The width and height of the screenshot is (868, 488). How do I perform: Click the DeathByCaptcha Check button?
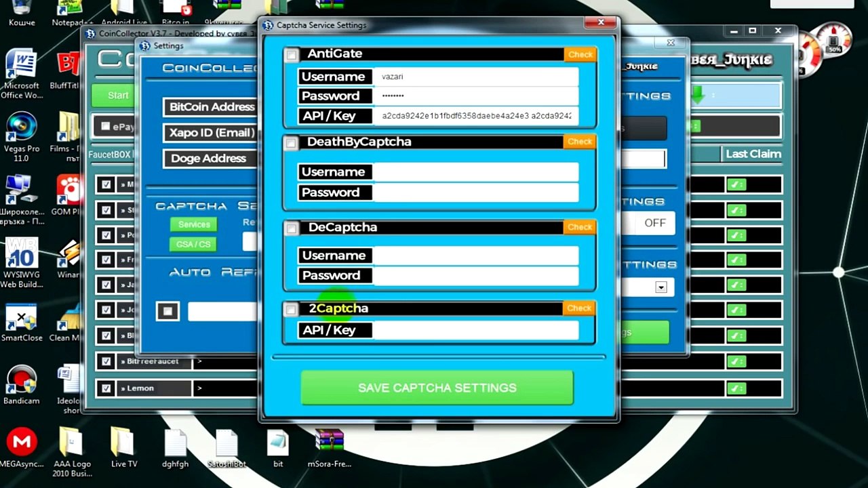[x=580, y=142]
